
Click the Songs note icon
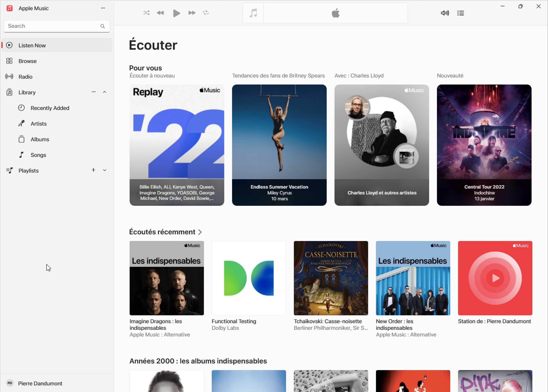(22, 155)
